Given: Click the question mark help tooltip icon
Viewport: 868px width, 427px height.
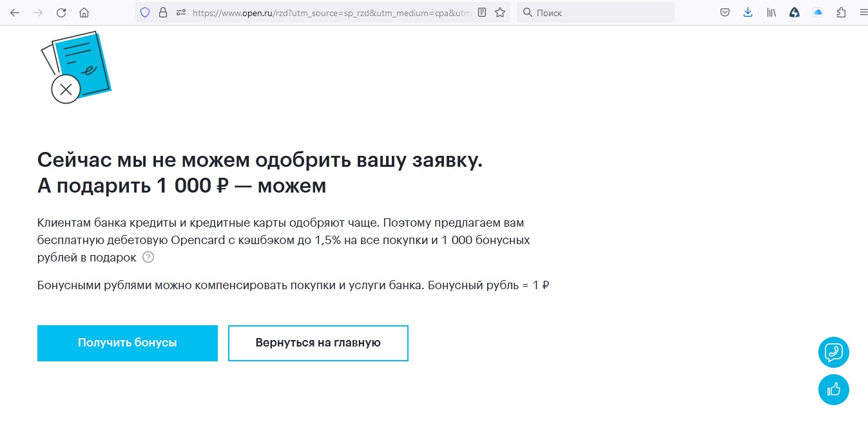Looking at the screenshot, I should pos(148,258).
